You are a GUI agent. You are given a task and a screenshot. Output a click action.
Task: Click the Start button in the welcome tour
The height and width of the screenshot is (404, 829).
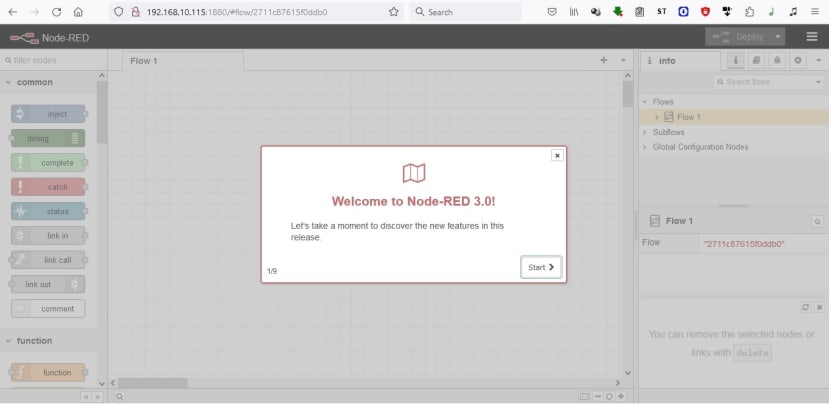point(541,267)
